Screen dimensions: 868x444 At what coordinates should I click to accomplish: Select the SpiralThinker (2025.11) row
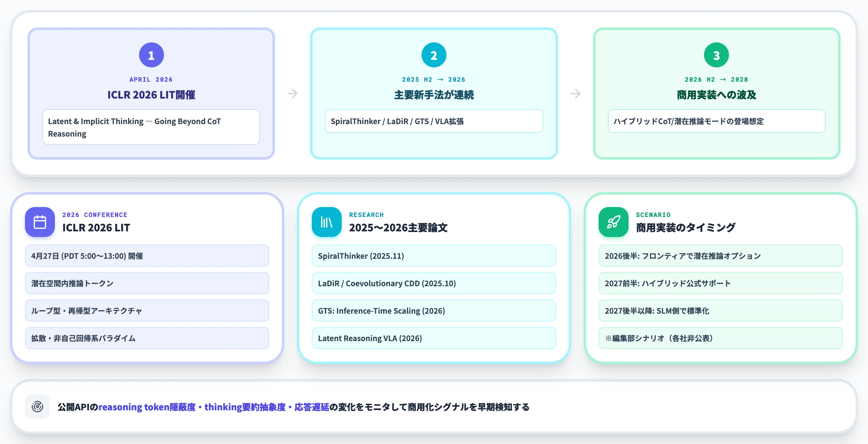[434, 256]
